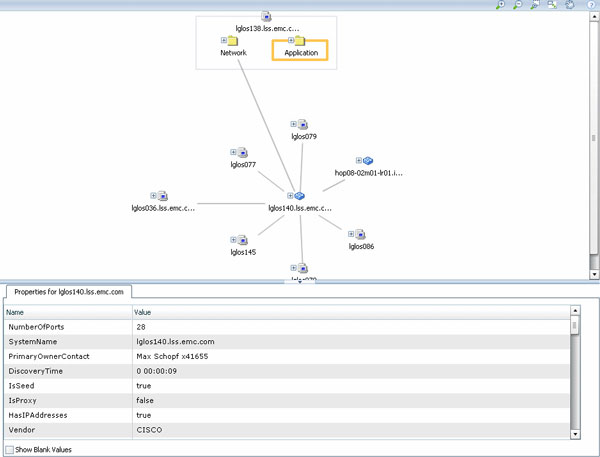Click the zoom out magnifier icon
The width and height of the screenshot is (600, 457).
(517, 5)
